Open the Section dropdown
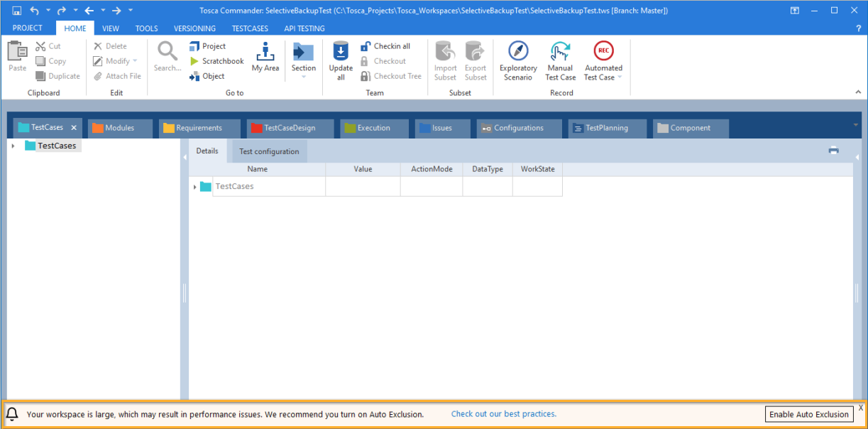The image size is (868, 429). pyautogui.click(x=303, y=76)
